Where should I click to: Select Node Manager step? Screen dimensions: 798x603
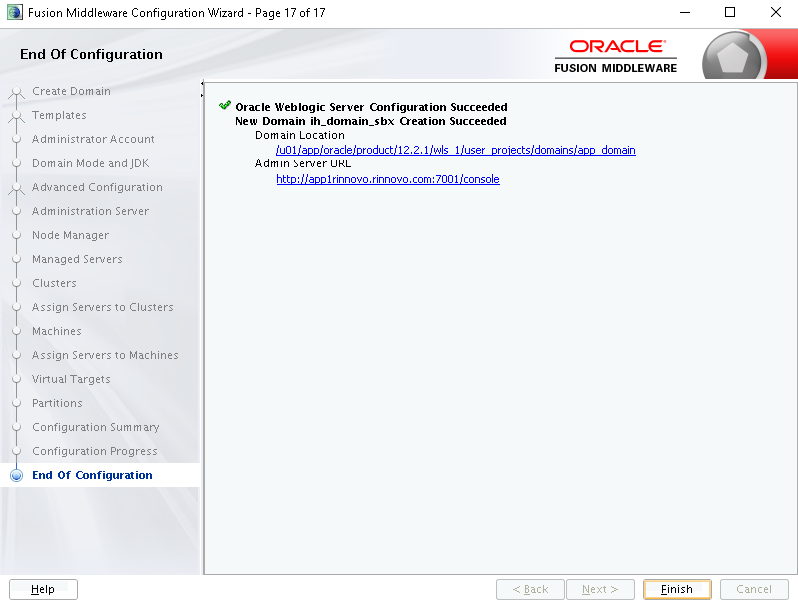point(70,235)
